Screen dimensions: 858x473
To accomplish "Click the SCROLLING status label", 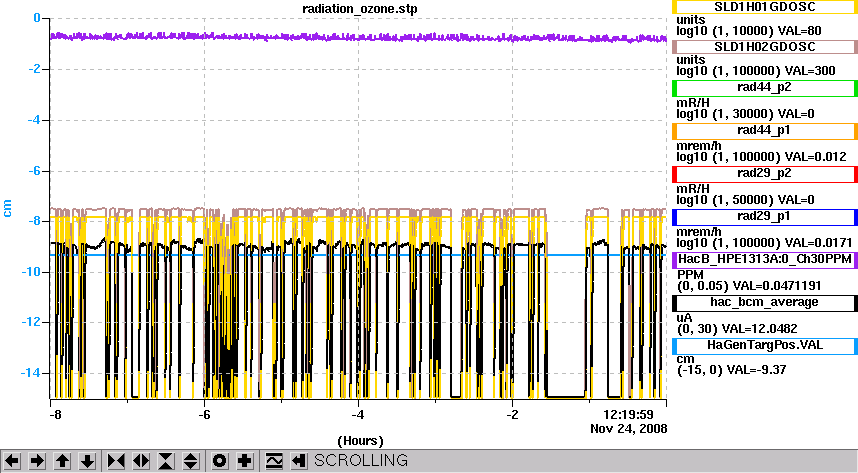I will [x=361, y=460].
